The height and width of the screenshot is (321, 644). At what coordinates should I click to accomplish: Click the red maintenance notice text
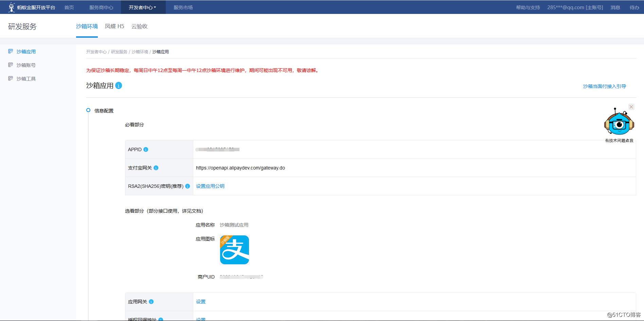click(203, 70)
